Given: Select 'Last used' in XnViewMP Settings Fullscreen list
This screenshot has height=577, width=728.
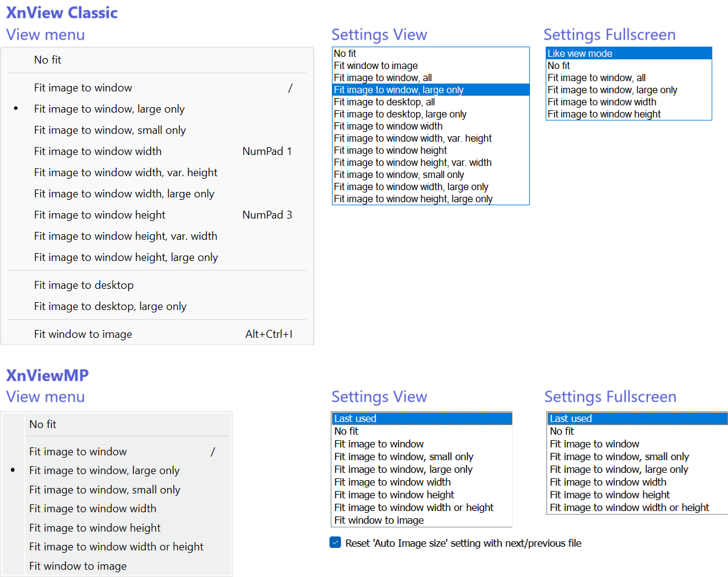Looking at the screenshot, I should [571, 418].
